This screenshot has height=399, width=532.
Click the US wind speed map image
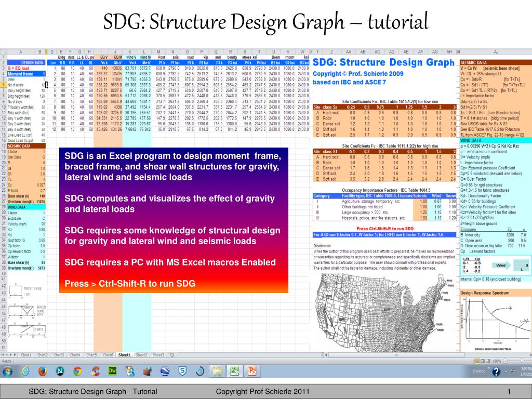click(385, 313)
